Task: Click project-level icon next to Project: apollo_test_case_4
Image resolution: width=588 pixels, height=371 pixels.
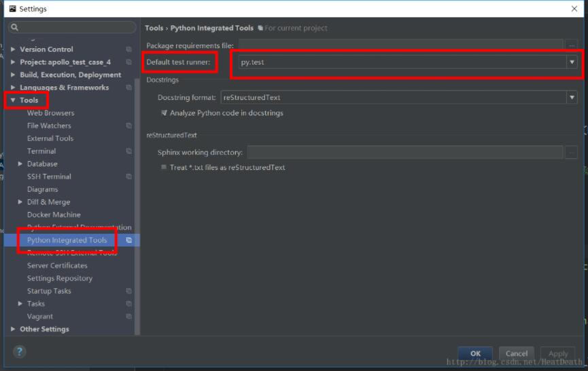Action: pyautogui.click(x=128, y=62)
